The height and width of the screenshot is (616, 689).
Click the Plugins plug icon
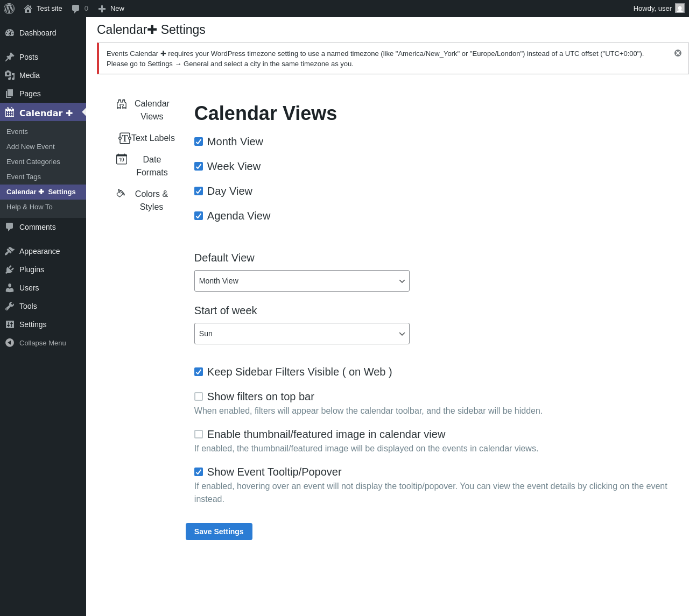click(10, 270)
